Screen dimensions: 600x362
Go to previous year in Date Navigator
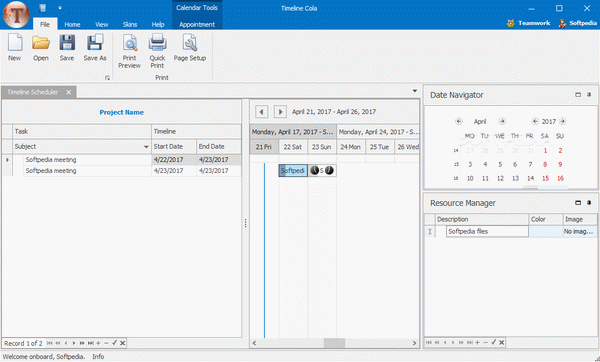(x=535, y=121)
